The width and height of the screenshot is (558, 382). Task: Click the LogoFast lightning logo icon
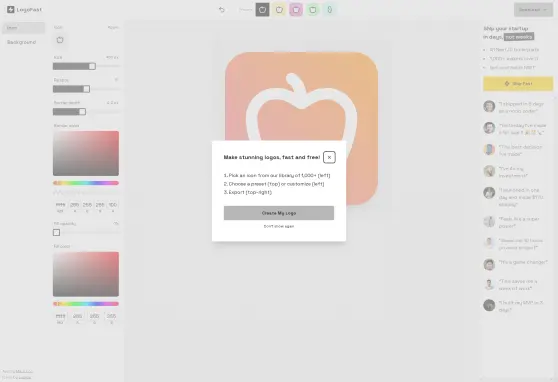tap(11, 10)
